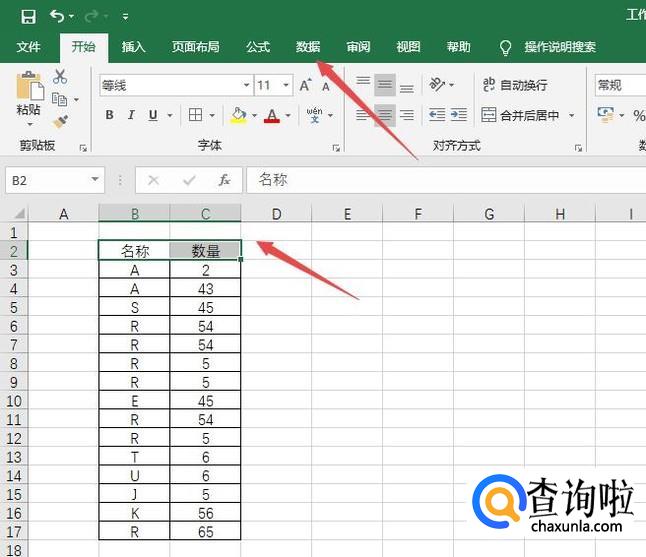646x557 pixels.
Task: Toggle Underline formatting
Action: click(x=153, y=115)
